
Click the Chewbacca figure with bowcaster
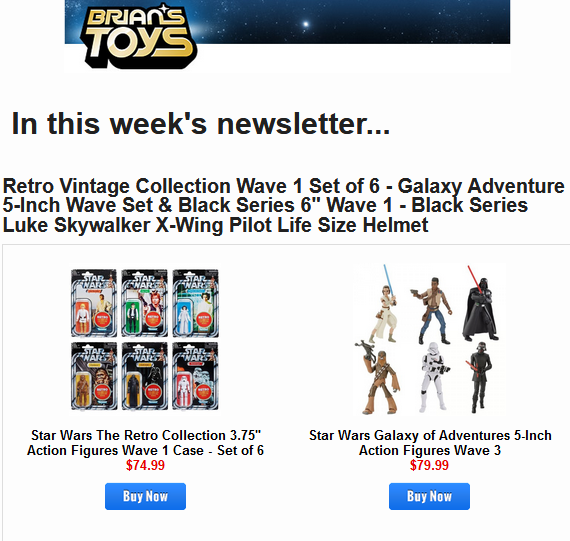[x=378, y=378]
